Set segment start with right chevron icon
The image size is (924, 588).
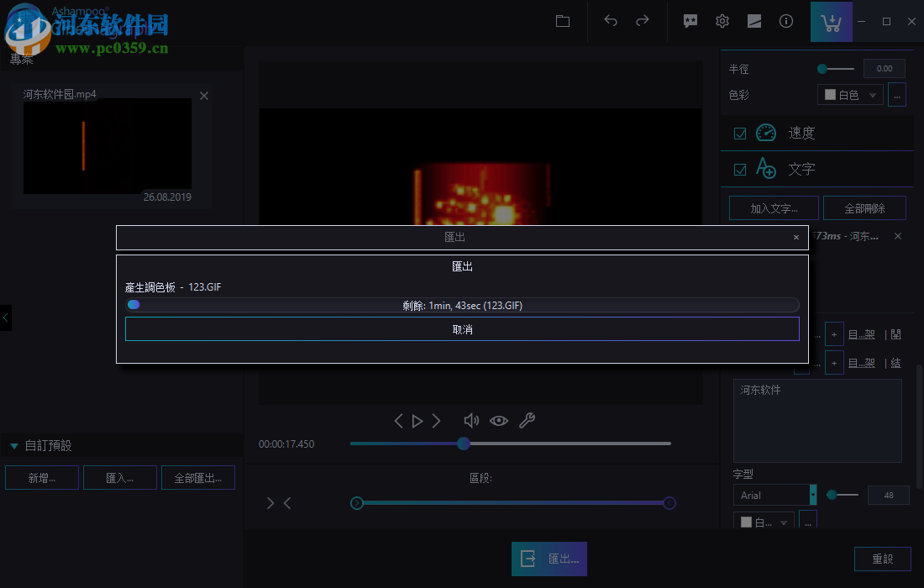point(270,503)
